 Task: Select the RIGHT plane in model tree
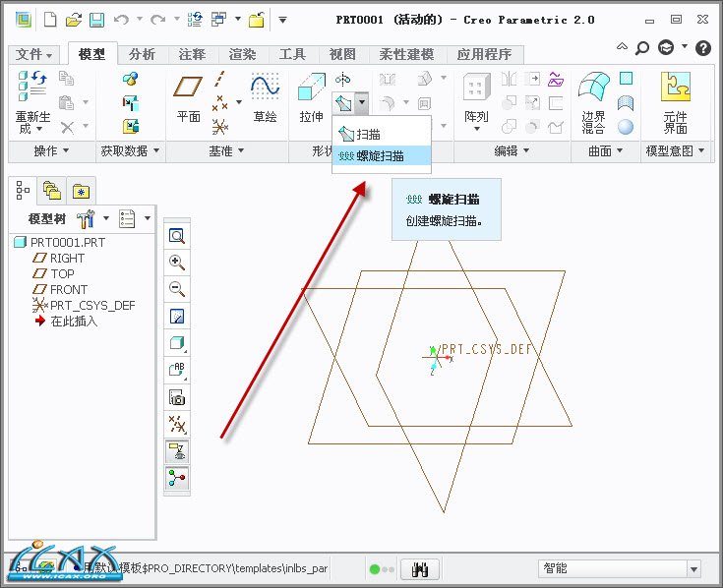click(x=59, y=258)
